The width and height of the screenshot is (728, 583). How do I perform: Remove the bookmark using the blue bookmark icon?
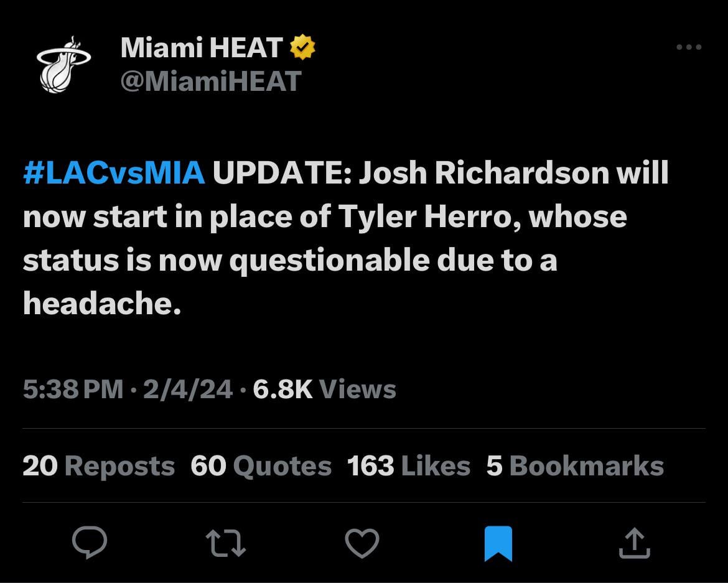(x=498, y=542)
